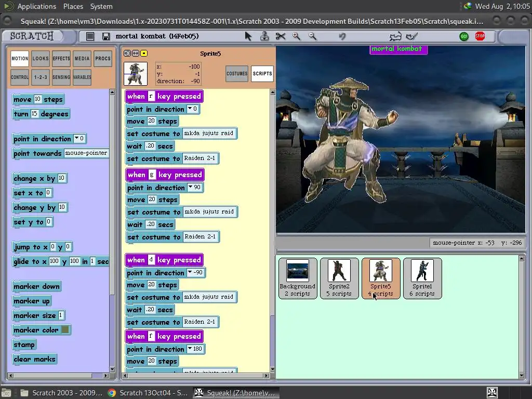The image size is (532, 399).
Task: Select the PROCS blocks category
Action: tap(103, 58)
